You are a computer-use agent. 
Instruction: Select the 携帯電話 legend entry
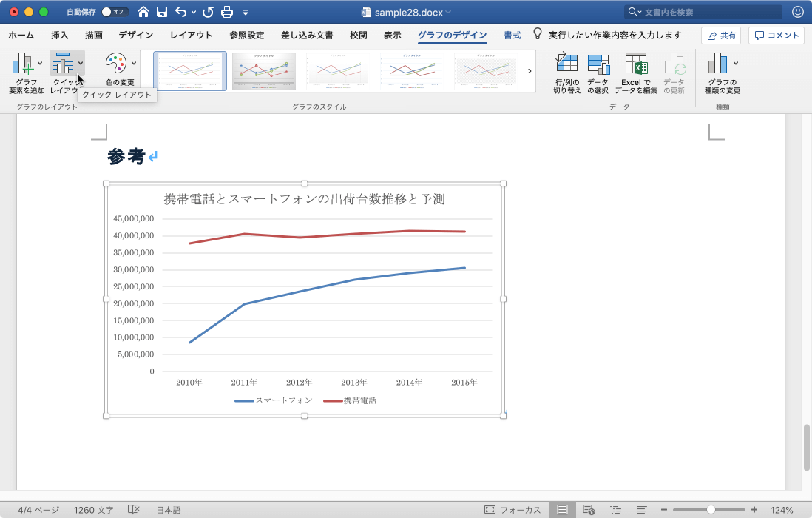coord(350,400)
